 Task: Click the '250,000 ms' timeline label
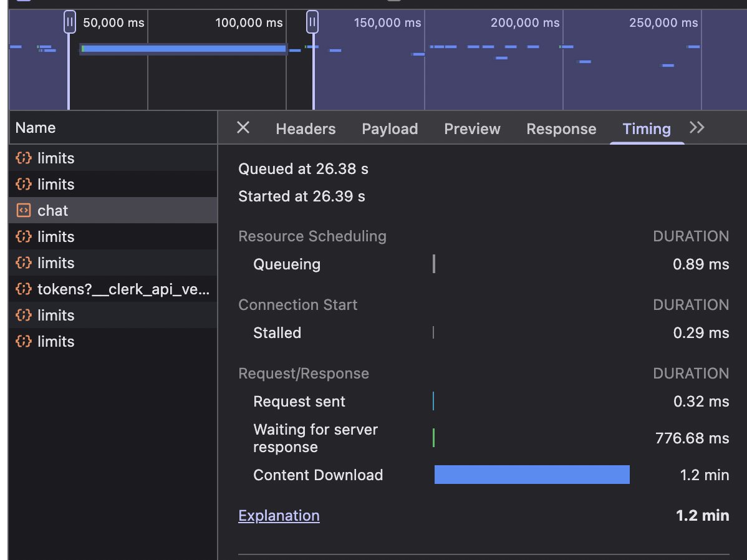(663, 22)
